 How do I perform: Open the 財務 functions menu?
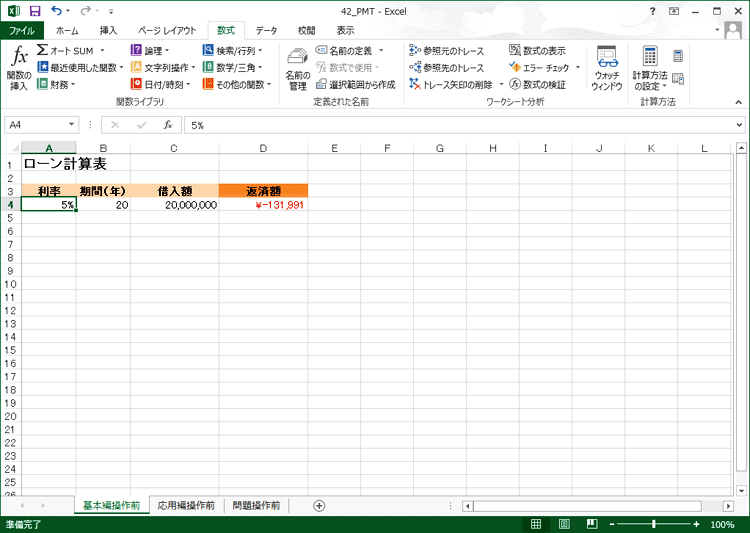click(x=56, y=85)
